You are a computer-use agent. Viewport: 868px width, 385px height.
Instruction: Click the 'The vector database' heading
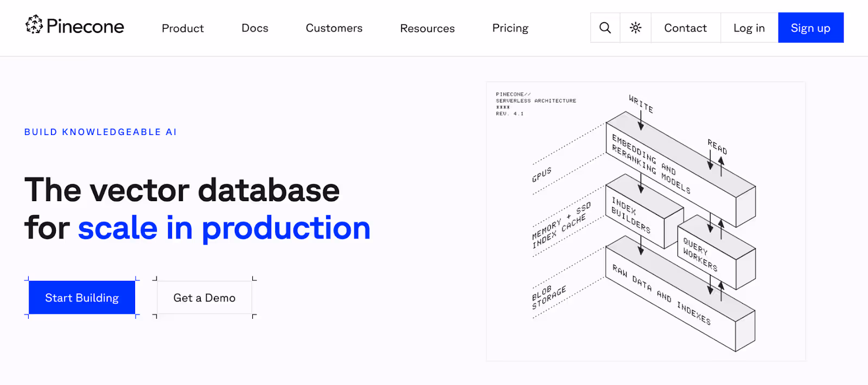182,190
